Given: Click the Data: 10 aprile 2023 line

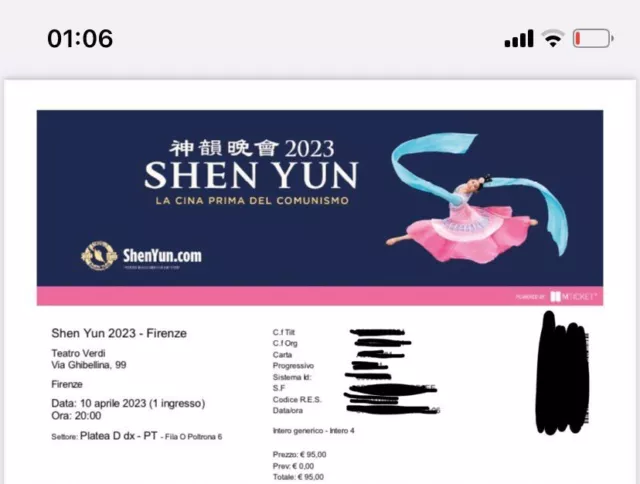Looking at the screenshot, I should pyautogui.click(x=128, y=403).
